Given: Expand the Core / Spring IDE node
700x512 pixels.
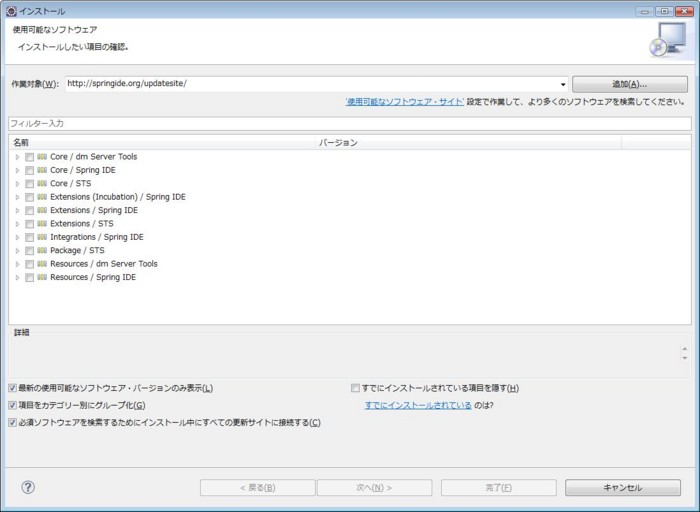Looking at the screenshot, I should click(x=17, y=171).
